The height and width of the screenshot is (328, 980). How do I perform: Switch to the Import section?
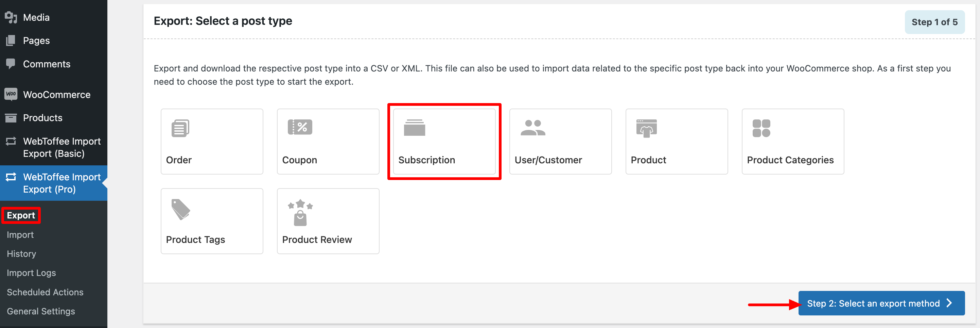20,234
